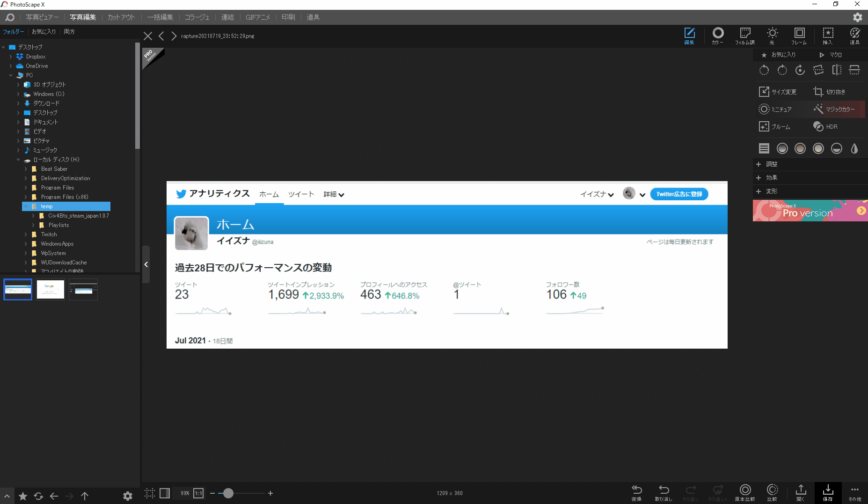Viewport: 868px width, 504px height.
Task: Open the Insert (挿入) panel
Action: pos(828,36)
